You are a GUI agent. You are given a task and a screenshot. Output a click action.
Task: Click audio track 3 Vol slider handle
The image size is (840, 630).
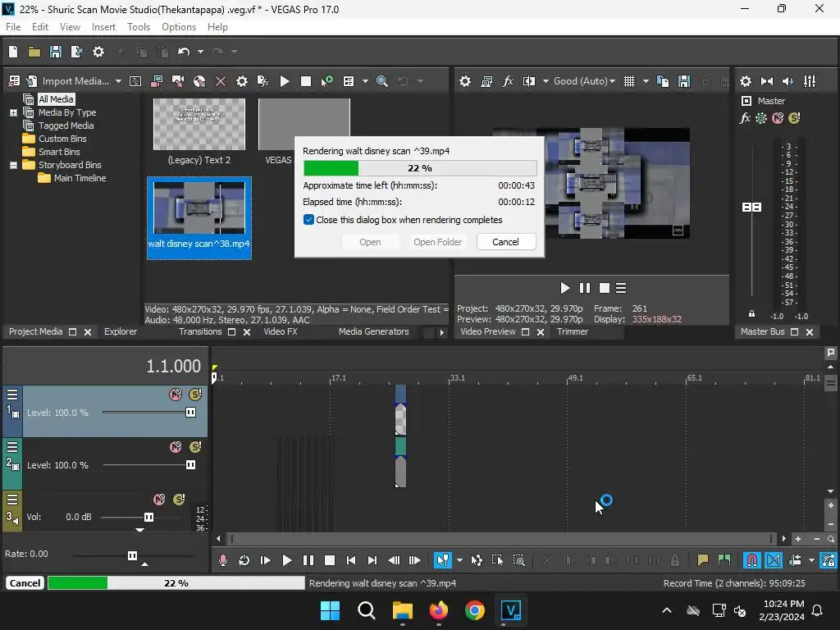pyautogui.click(x=149, y=517)
